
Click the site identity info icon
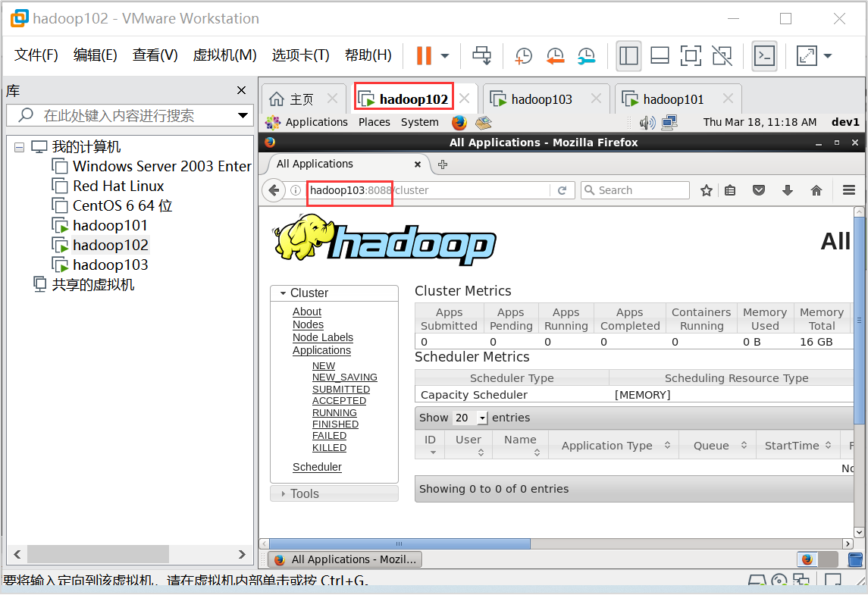point(296,190)
